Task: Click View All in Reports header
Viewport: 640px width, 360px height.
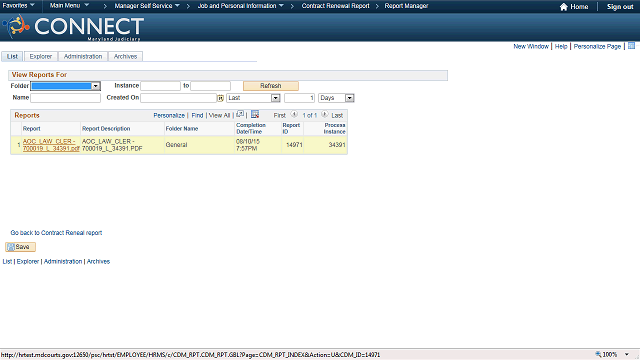Action: coord(219,116)
